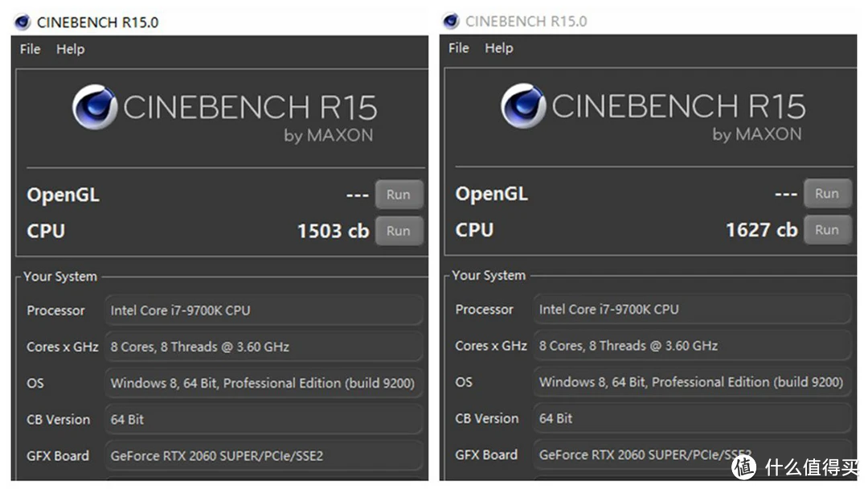Select the OS field in the right window
The height and width of the screenshot is (489, 868).
click(692, 382)
